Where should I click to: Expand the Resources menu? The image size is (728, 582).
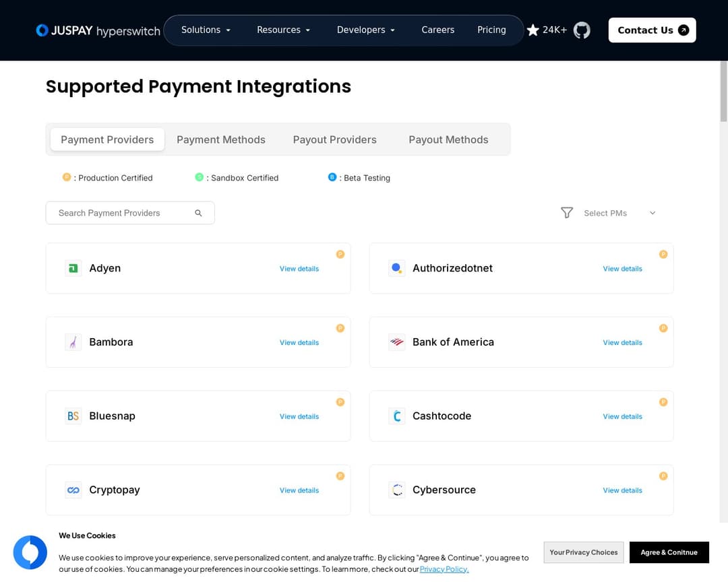283,30
